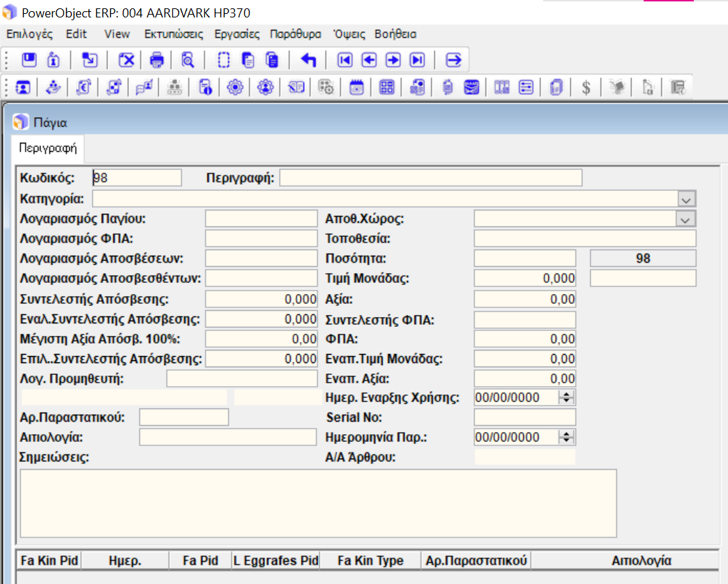Open the Αποθ.Χώρος dropdown list
Viewport: 728px width, 584px height.
click(x=686, y=219)
